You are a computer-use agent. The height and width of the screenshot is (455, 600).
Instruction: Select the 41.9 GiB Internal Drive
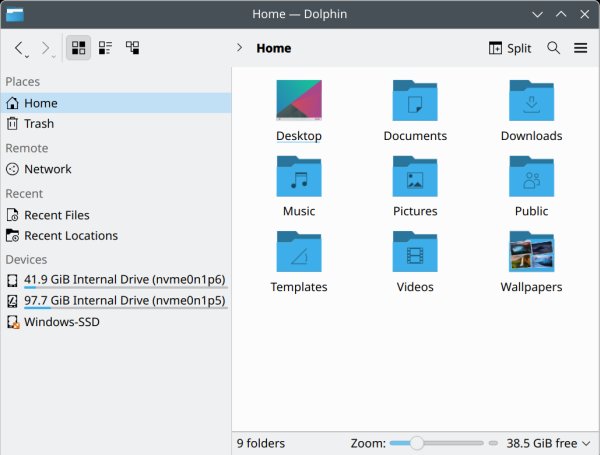coord(116,280)
